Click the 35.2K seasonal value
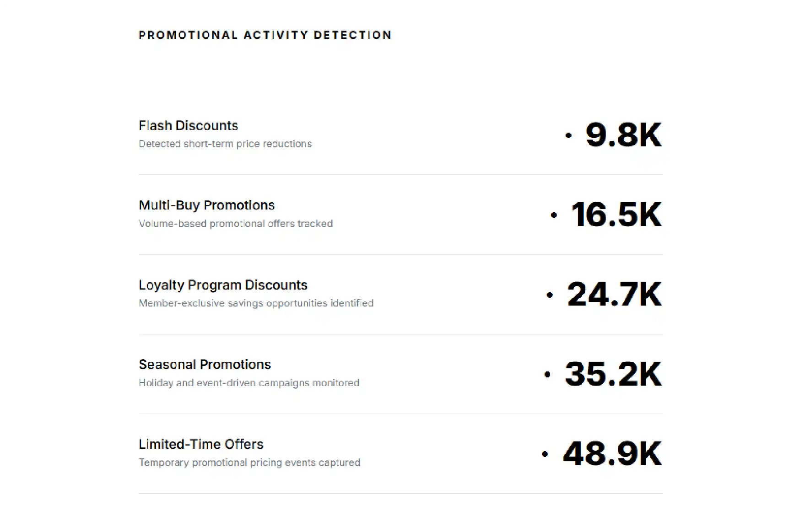The height and width of the screenshot is (532, 805). pos(613,374)
